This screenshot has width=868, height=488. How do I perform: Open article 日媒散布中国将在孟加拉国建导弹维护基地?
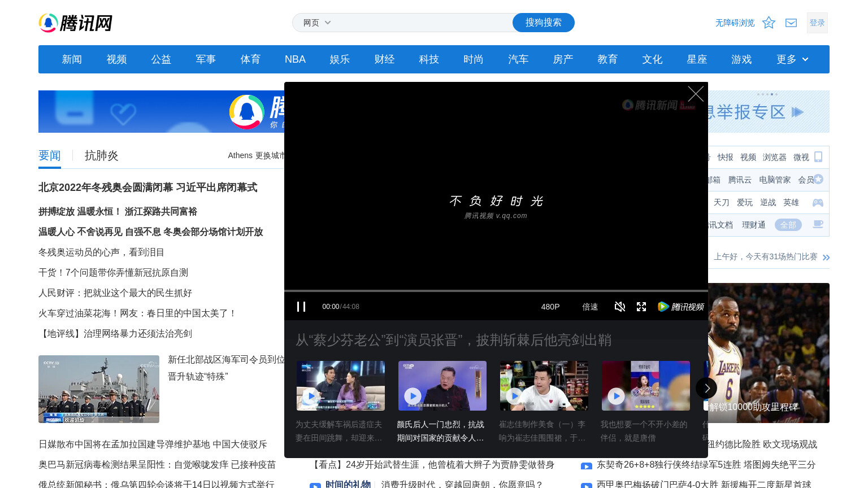point(153,445)
